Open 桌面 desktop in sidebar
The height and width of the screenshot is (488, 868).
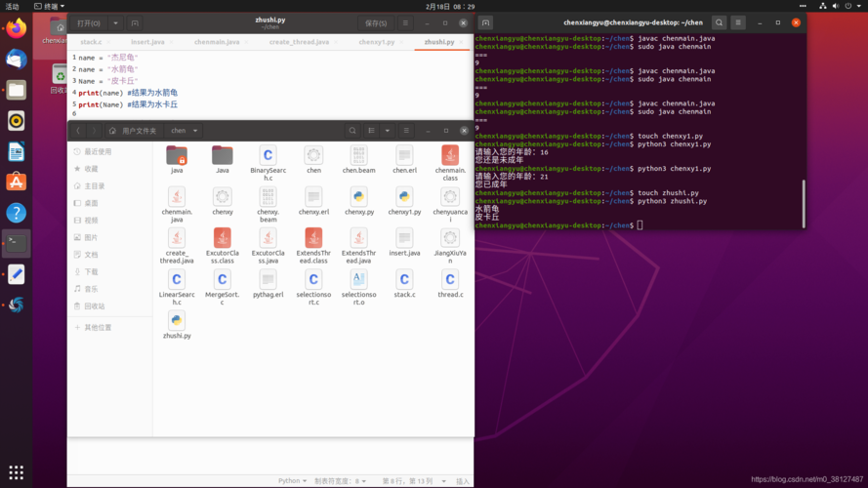click(109, 203)
